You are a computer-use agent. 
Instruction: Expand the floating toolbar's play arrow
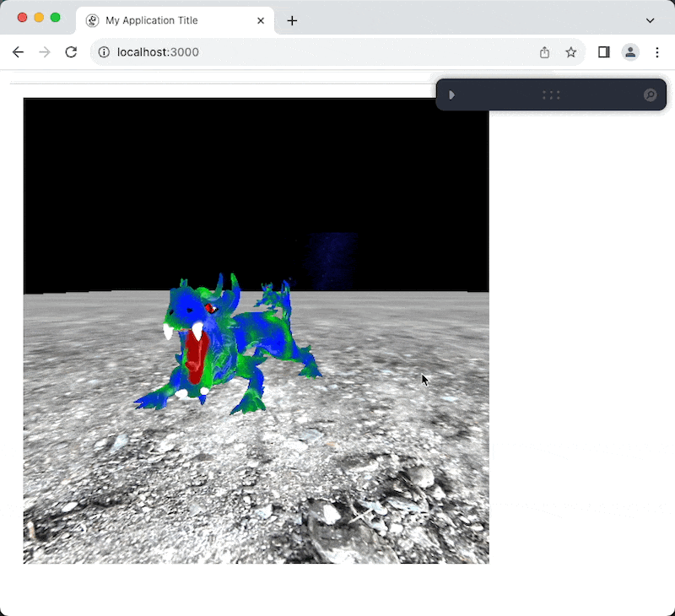(x=452, y=95)
